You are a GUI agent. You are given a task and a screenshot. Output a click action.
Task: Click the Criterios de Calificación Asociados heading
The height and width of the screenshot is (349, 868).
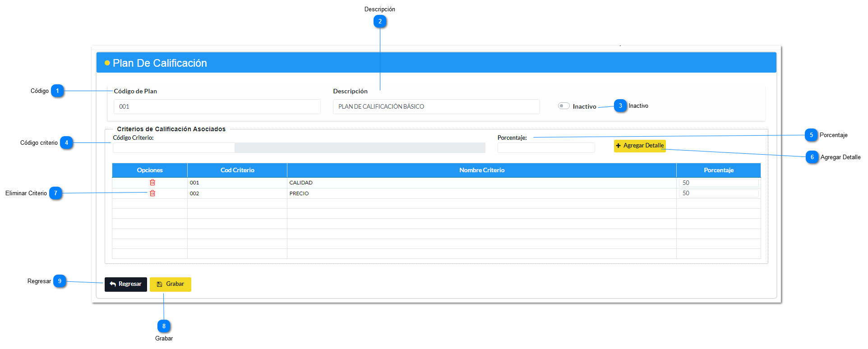coord(171,129)
